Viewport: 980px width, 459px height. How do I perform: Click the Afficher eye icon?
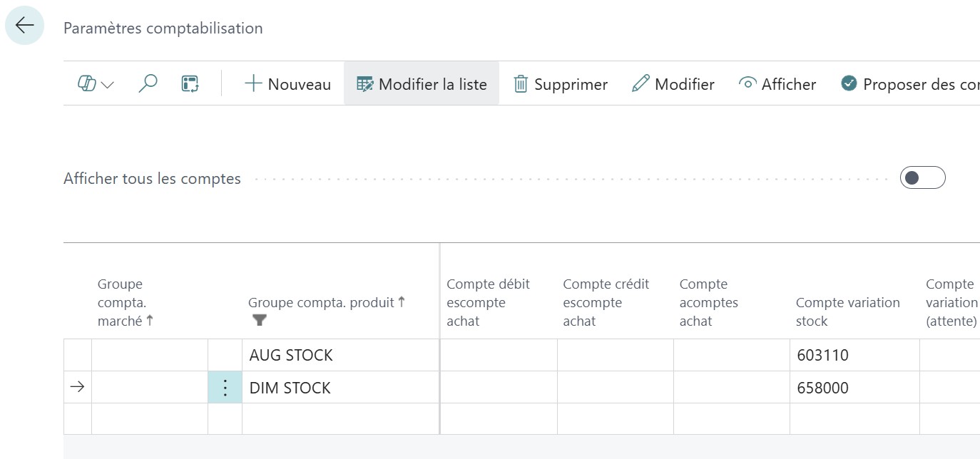(747, 83)
